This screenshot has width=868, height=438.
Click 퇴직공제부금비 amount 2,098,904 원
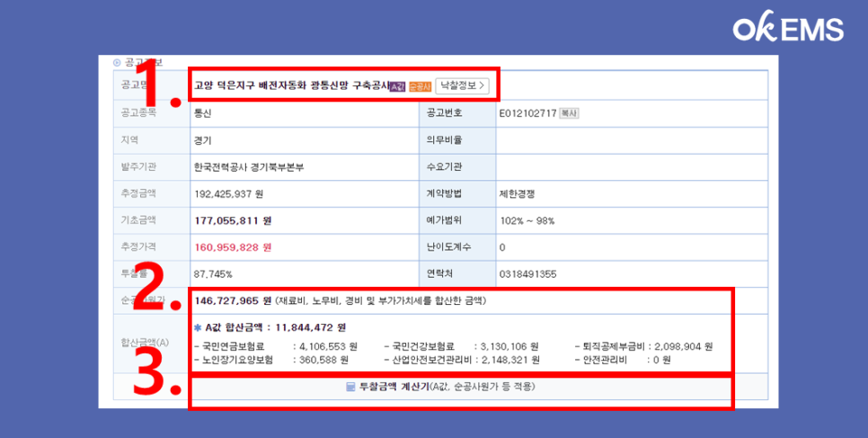click(x=684, y=346)
